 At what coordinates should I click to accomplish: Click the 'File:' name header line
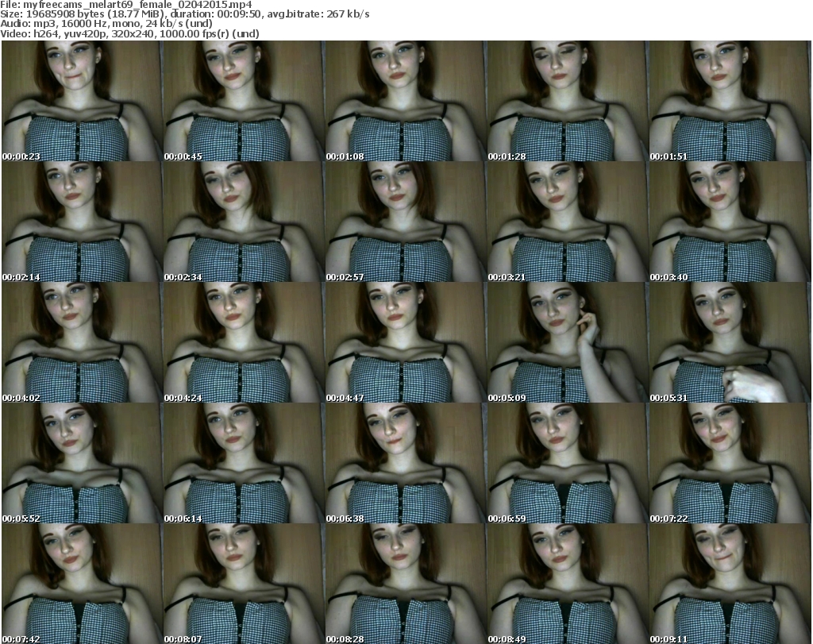click(x=126, y=5)
